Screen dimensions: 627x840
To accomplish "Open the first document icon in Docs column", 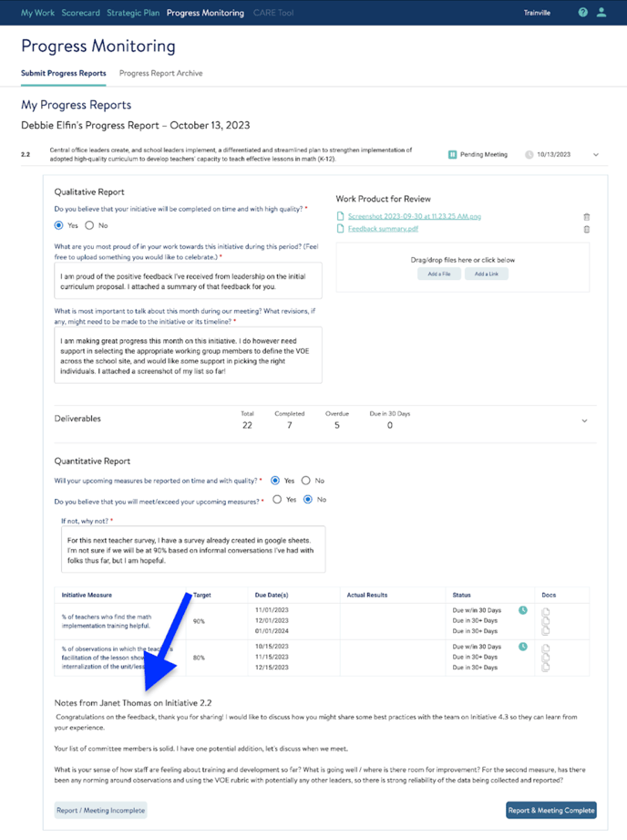I will [546, 612].
